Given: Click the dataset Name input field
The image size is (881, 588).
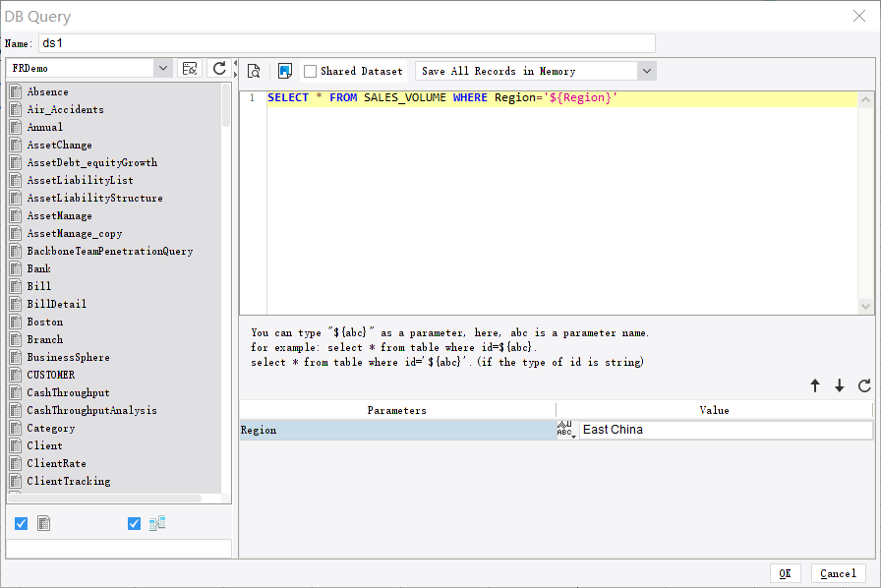Looking at the screenshot, I should pyautogui.click(x=346, y=43).
